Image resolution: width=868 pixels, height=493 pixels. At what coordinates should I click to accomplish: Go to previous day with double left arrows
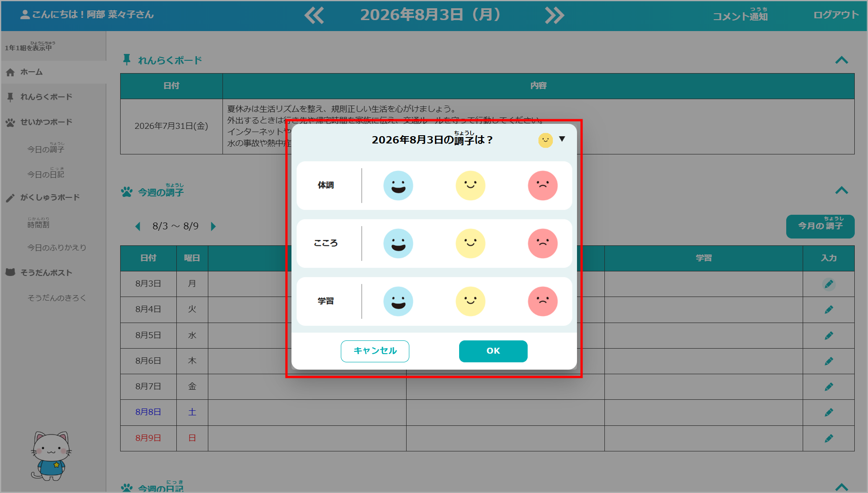[x=314, y=15]
